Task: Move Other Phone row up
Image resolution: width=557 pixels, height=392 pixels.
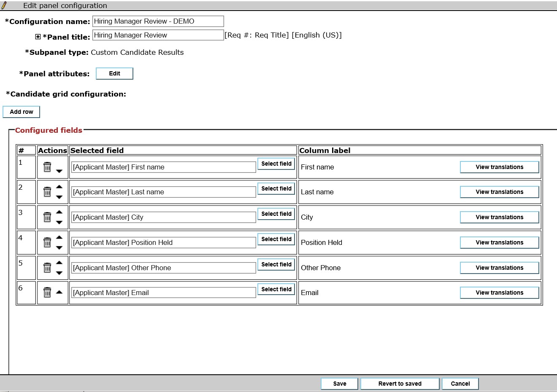Action: (x=59, y=263)
